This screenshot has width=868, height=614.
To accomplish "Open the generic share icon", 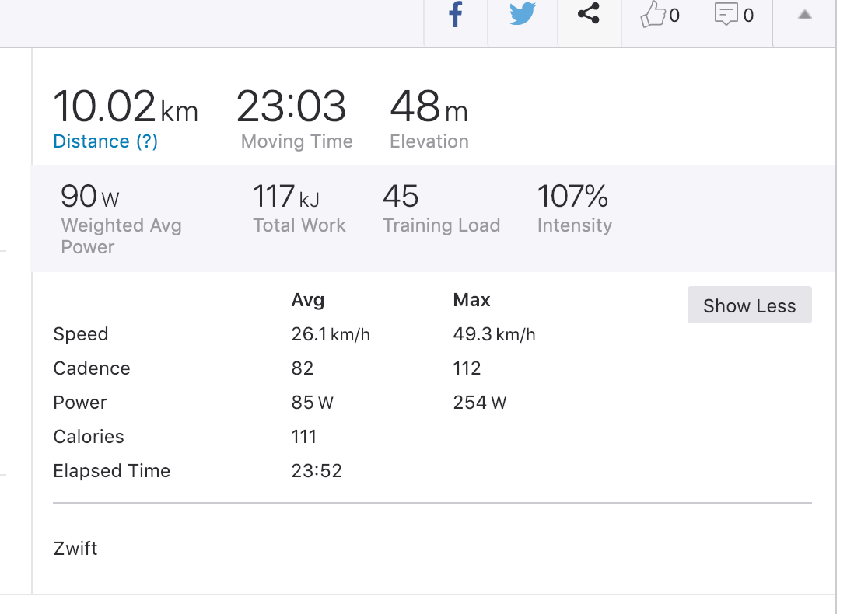I will (x=590, y=15).
